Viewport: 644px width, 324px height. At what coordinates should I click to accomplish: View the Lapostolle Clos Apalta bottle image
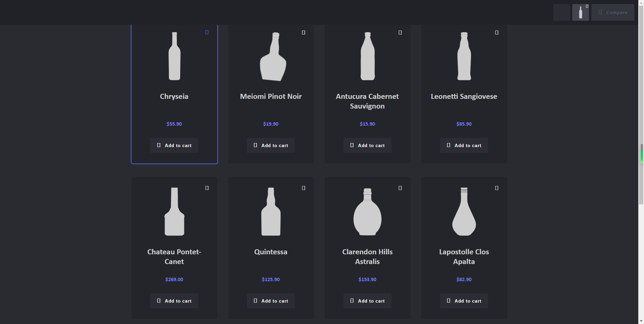pos(464,212)
